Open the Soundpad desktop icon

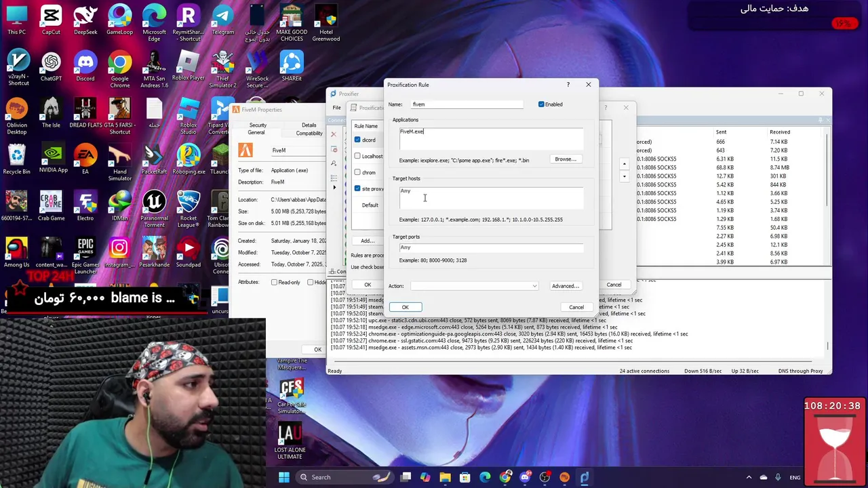click(x=189, y=253)
